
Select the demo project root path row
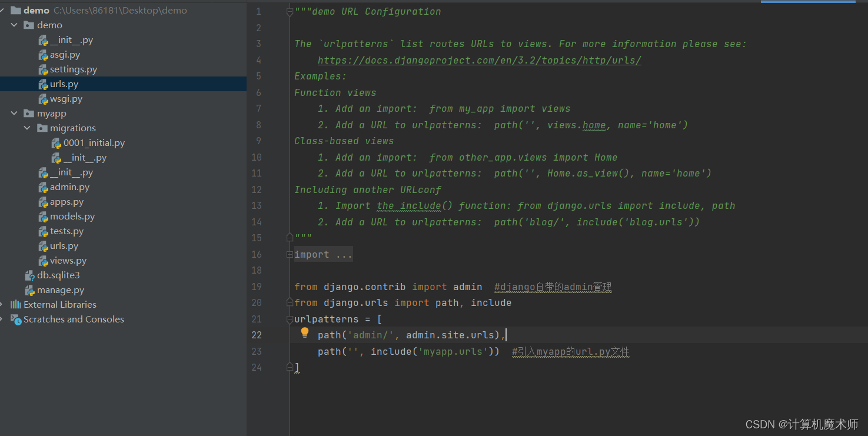[123, 11]
